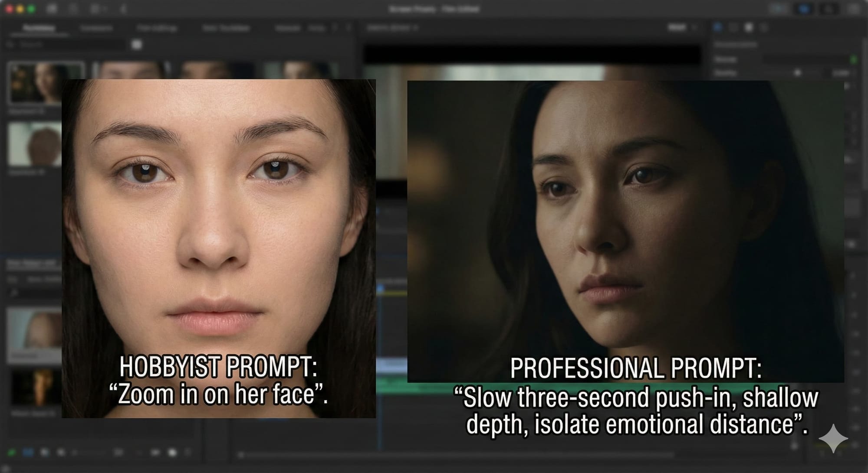Viewport: 868px width, 473px height.
Task: Click the blue highlighted button in top-right toolbar
Action: tap(804, 9)
